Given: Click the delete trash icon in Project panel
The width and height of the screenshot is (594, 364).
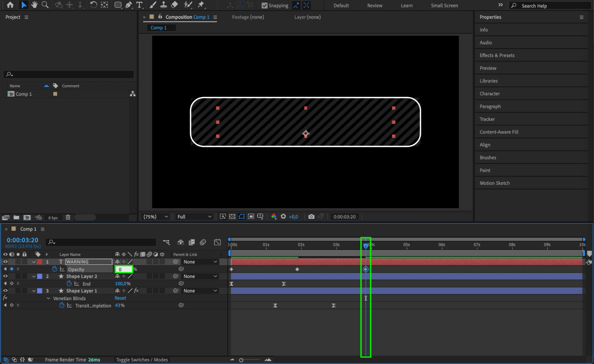Looking at the screenshot, I should coord(68,217).
